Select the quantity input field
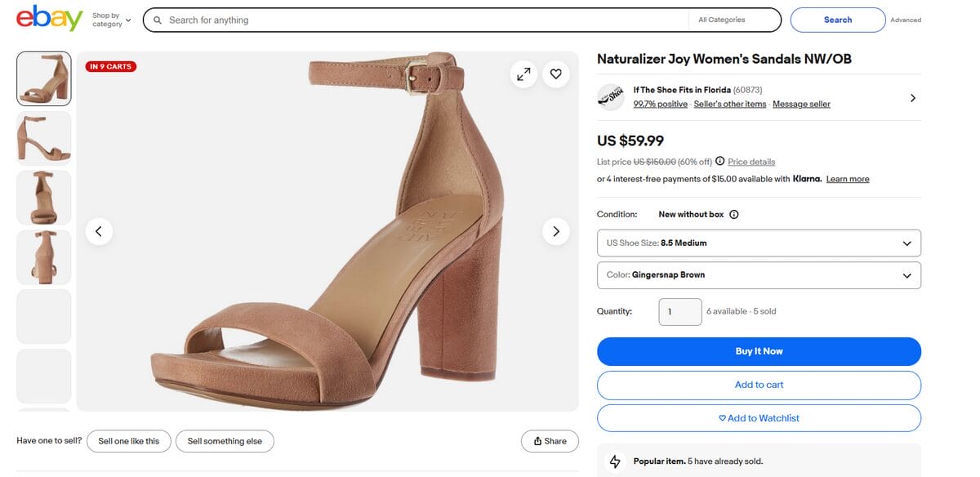Image resolution: width=980 pixels, height=477 pixels. (679, 311)
